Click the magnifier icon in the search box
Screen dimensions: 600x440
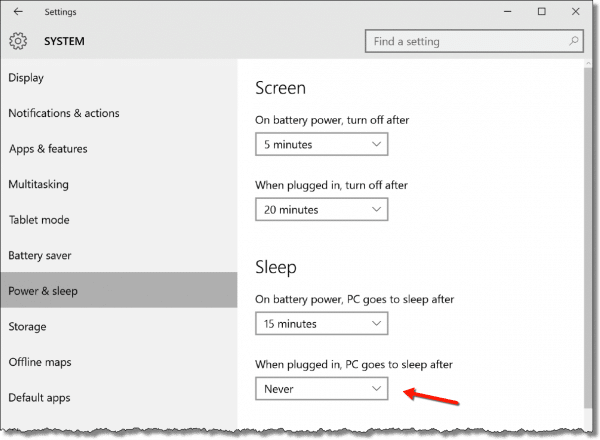click(573, 41)
